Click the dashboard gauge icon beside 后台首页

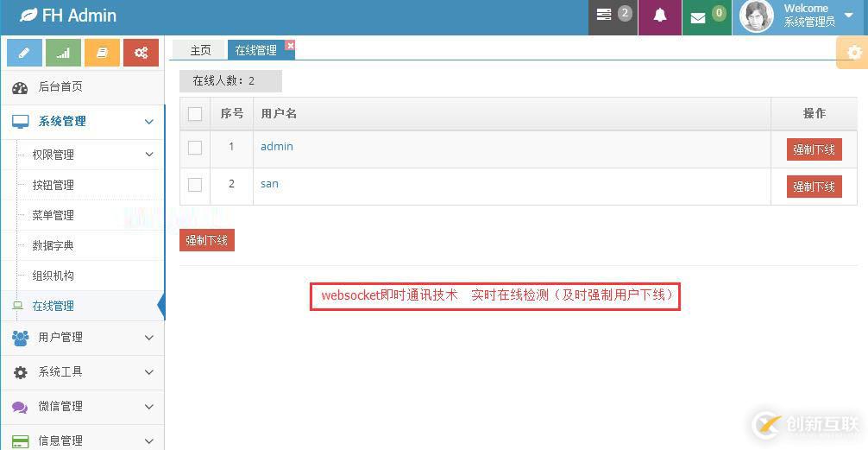pos(20,87)
